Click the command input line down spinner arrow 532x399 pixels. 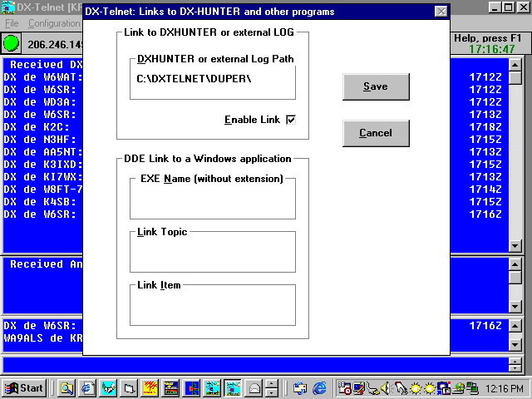515,369
